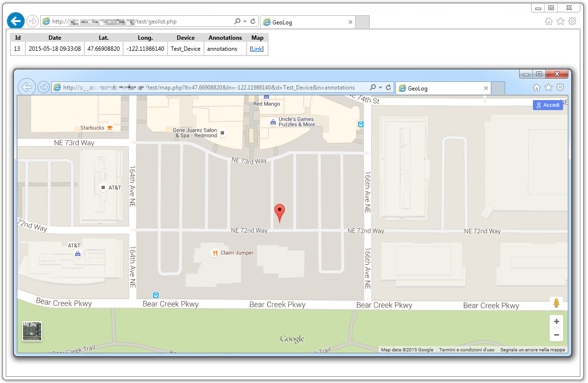
Task: Click the Link in the Map column
Action: point(257,49)
